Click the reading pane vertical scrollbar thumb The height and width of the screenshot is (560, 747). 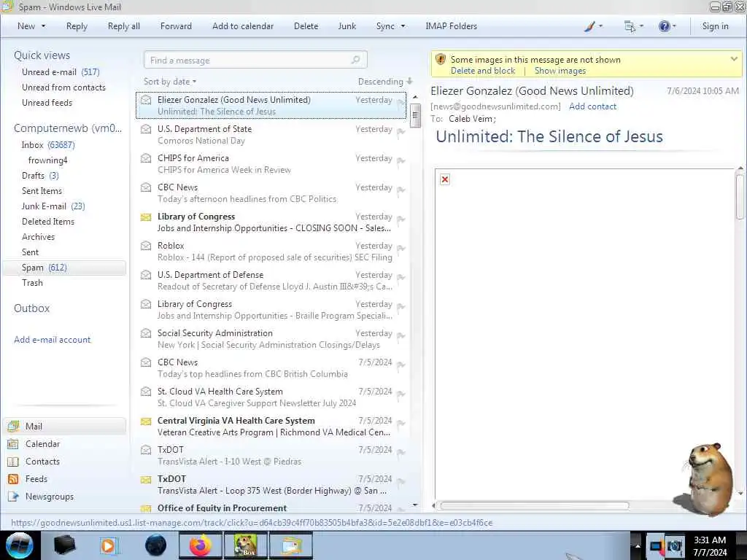740,197
